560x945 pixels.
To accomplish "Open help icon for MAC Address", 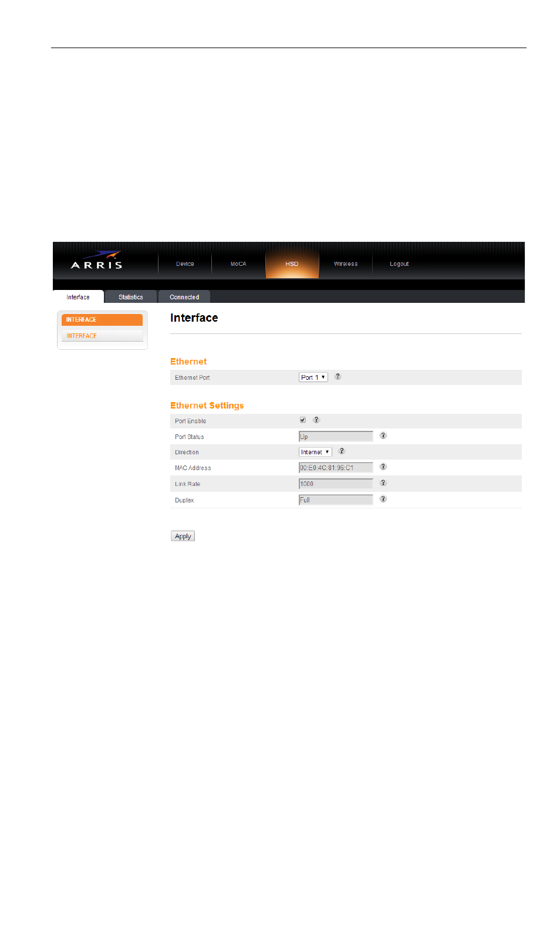I will pos(383,467).
